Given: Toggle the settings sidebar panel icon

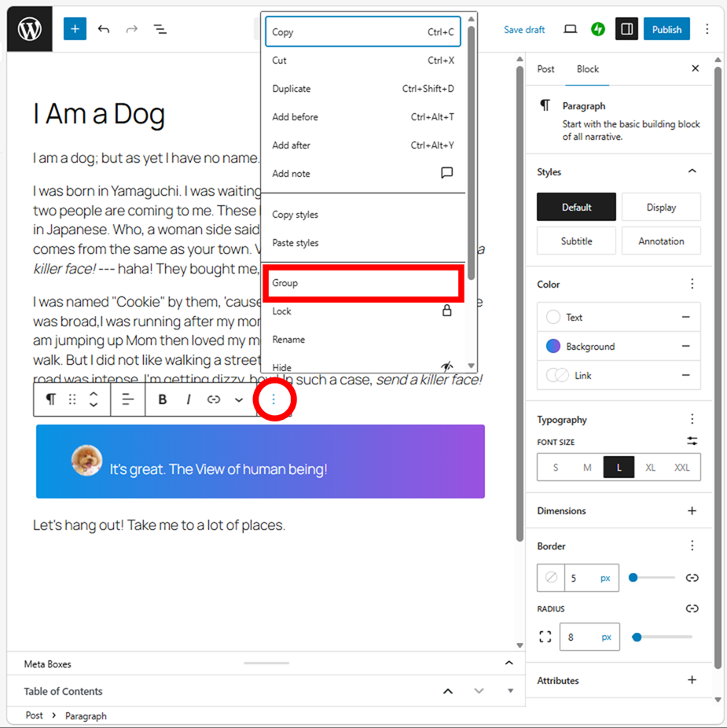Looking at the screenshot, I should [626, 30].
